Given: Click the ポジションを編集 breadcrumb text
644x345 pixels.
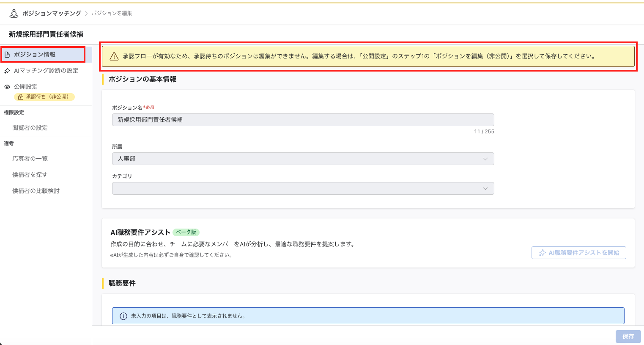Looking at the screenshot, I should 112,14.
